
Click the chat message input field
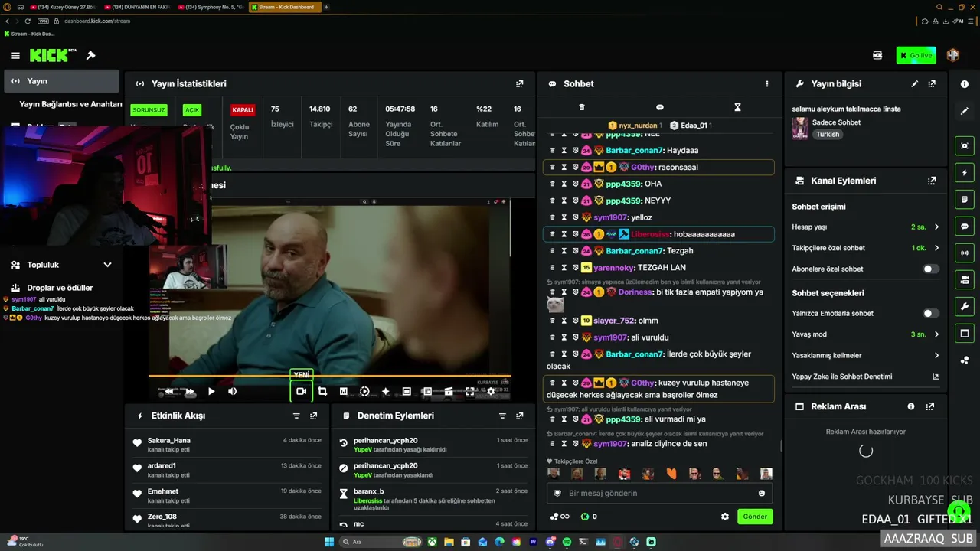(660, 494)
